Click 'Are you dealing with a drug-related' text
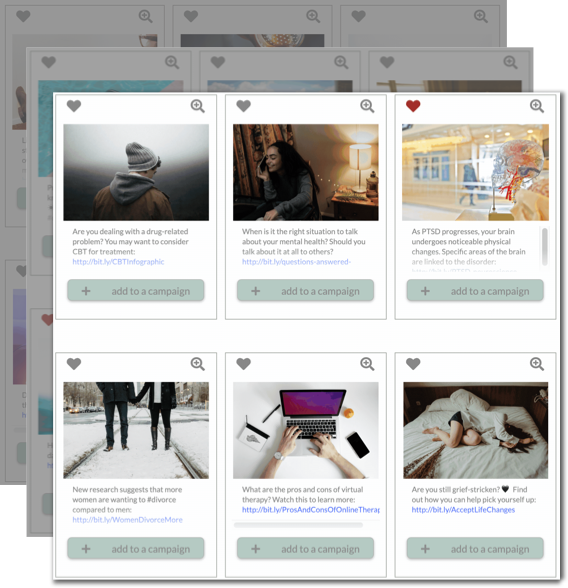The width and height of the screenshot is (568, 588). coord(130,231)
